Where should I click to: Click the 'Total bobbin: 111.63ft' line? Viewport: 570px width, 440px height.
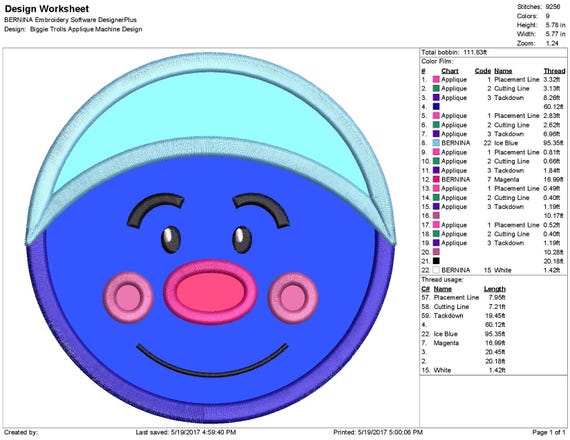pyautogui.click(x=454, y=52)
